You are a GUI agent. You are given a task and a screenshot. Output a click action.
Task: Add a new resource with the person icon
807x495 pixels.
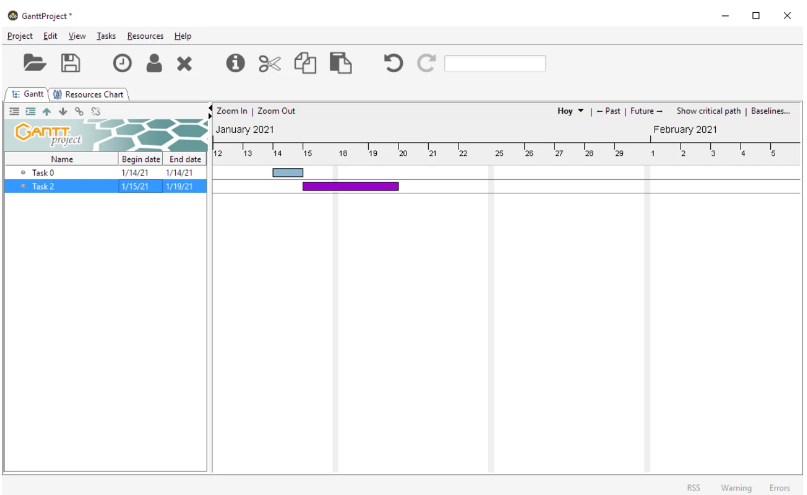coord(152,64)
